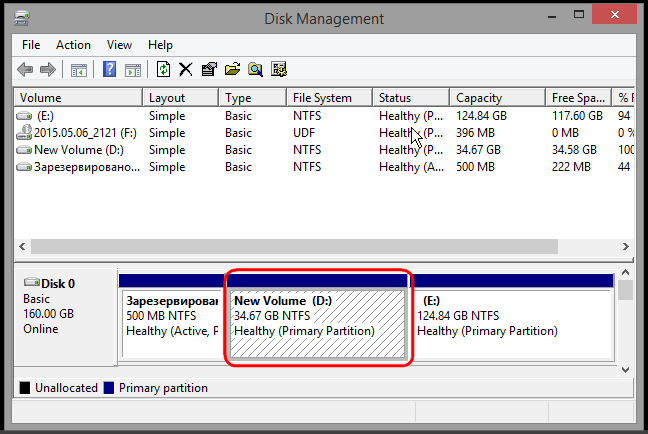The image size is (648, 434).
Task: Click the Healthy (A... status cell
Action: click(x=412, y=167)
